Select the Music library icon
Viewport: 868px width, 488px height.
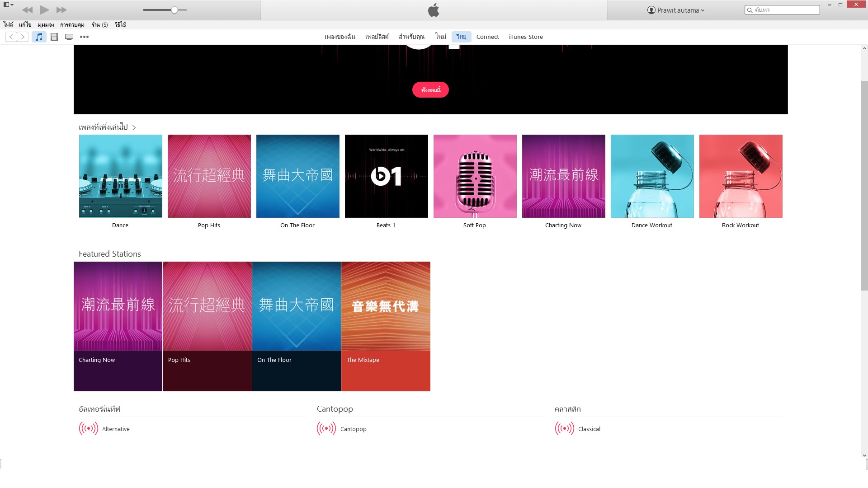(39, 37)
